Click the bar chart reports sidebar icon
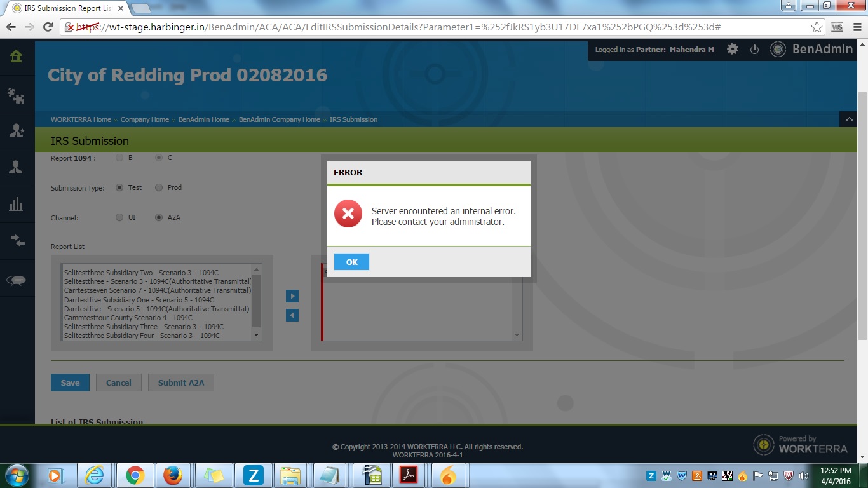868x488 pixels. (x=17, y=204)
